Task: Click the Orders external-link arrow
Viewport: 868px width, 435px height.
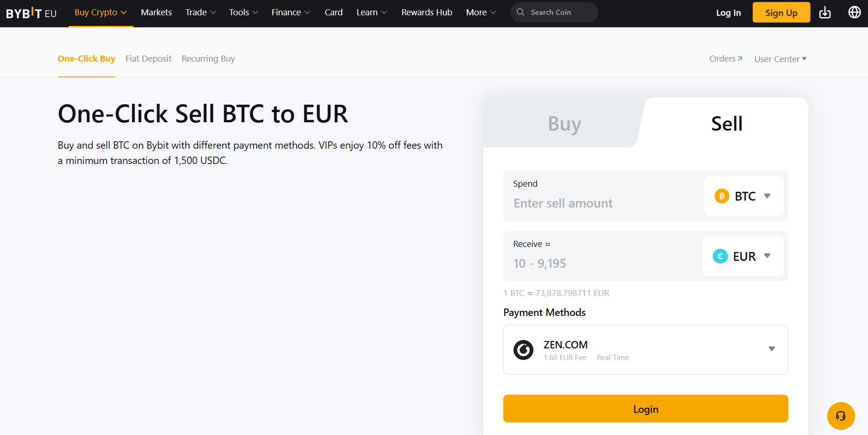Action: (739, 57)
